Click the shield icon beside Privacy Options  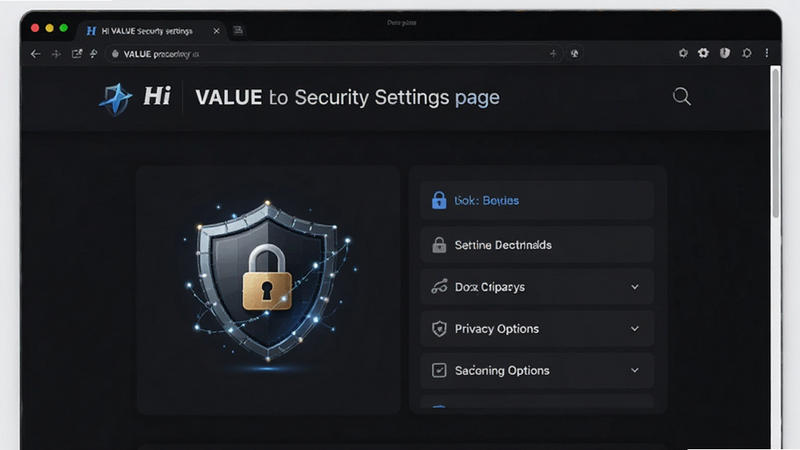(439, 329)
